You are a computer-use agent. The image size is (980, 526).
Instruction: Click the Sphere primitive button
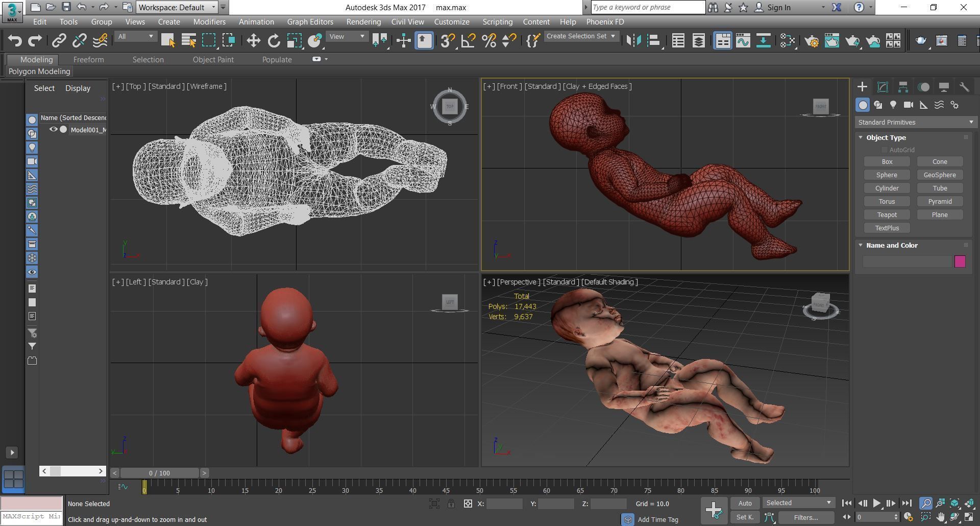tap(887, 175)
